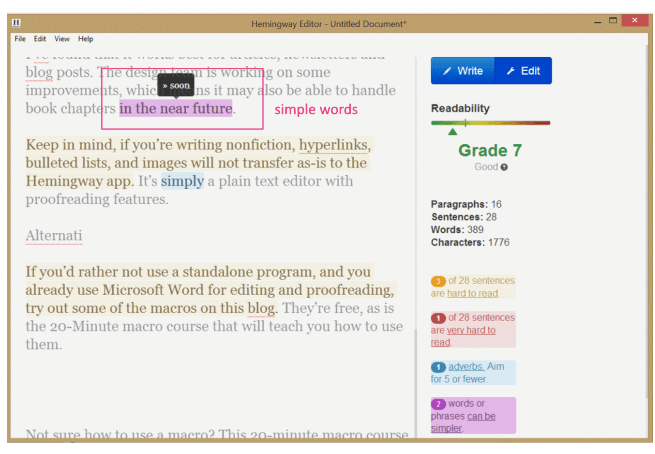The width and height of the screenshot is (655, 454).
Task: Click the 'Readability' heading
Action: pos(460,109)
